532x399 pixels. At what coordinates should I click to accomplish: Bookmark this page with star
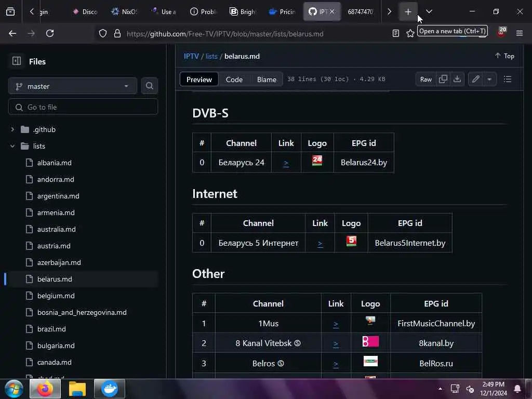click(x=410, y=33)
